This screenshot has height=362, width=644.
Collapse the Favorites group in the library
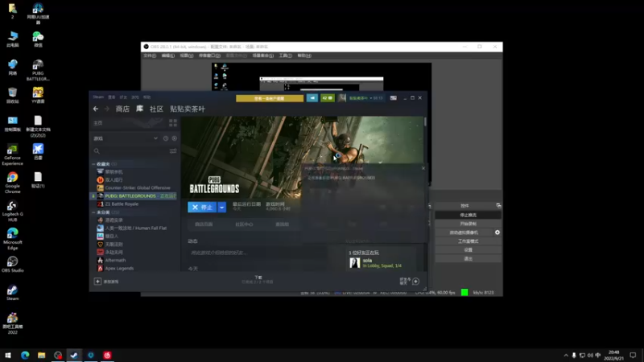[93, 164]
